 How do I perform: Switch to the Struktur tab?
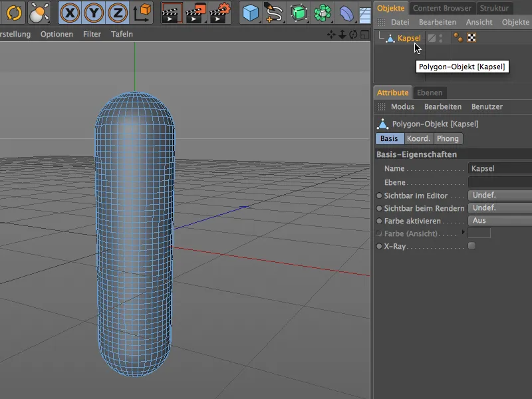[x=494, y=8]
